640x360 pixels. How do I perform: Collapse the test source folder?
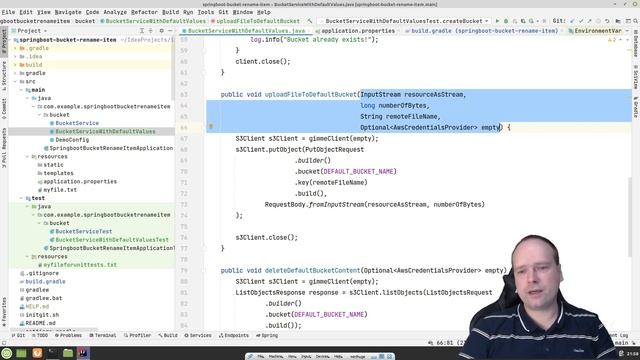click(22, 198)
